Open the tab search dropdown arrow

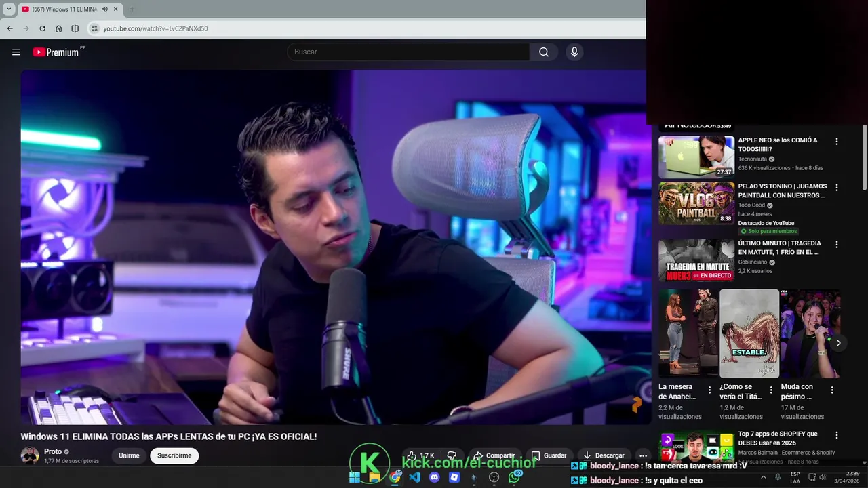coord(9,9)
